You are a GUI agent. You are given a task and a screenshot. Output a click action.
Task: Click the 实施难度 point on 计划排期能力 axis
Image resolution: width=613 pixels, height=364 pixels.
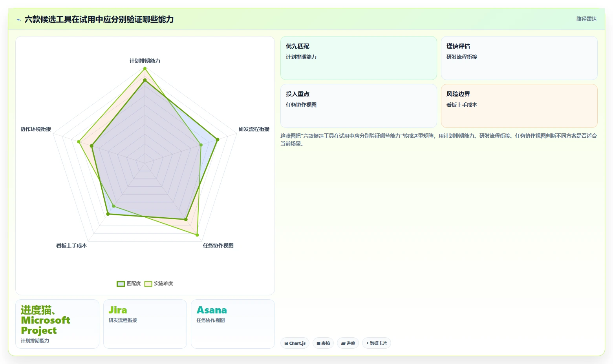pyautogui.click(x=145, y=69)
